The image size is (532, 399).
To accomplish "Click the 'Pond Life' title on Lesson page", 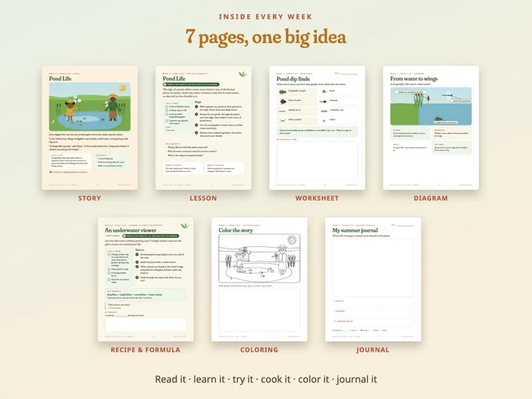I will (174, 78).
